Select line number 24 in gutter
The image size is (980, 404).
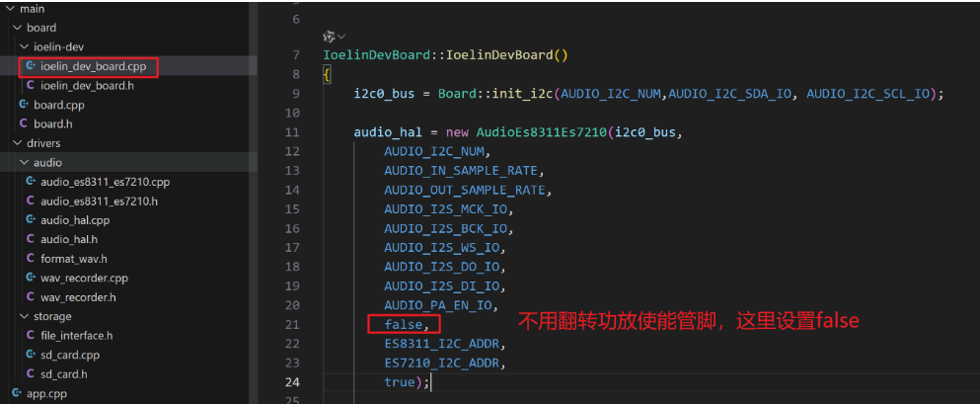[x=292, y=382]
